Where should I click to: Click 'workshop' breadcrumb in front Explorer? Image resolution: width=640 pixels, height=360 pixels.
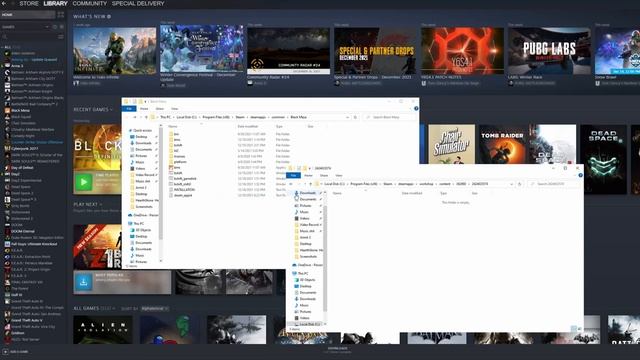pyautogui.click(x=426, y=184)
